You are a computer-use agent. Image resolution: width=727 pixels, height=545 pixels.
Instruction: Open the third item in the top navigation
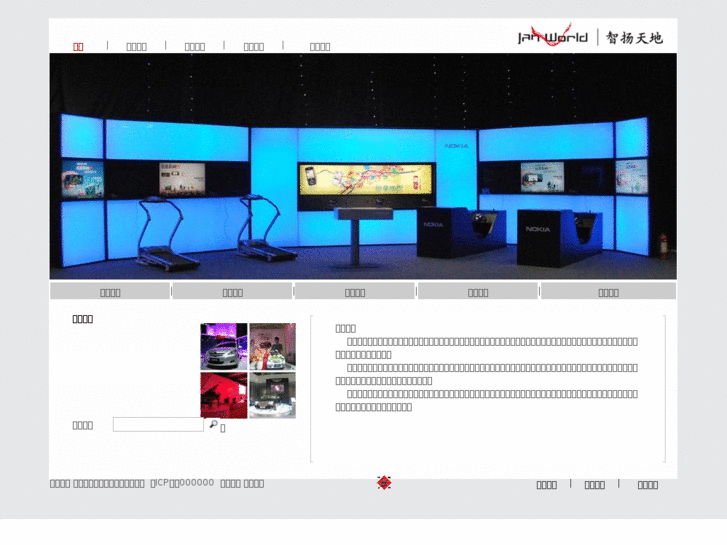click(195, 47)
